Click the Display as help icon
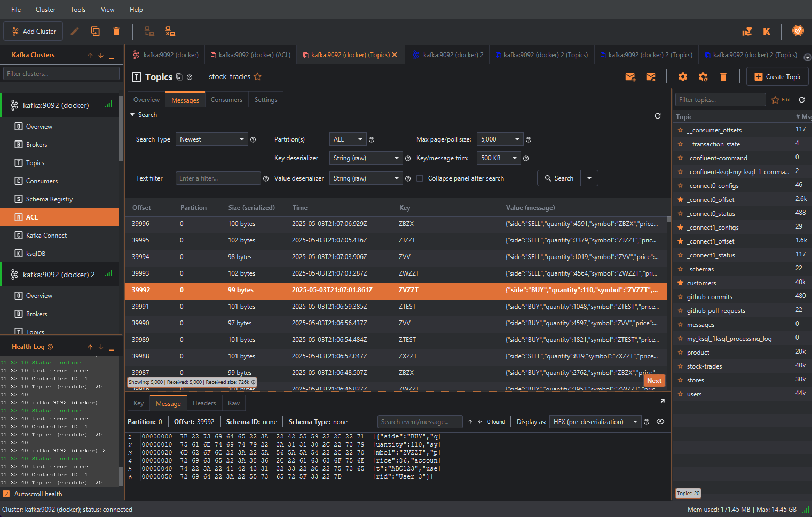812x517 pixels. click(647, 422)
